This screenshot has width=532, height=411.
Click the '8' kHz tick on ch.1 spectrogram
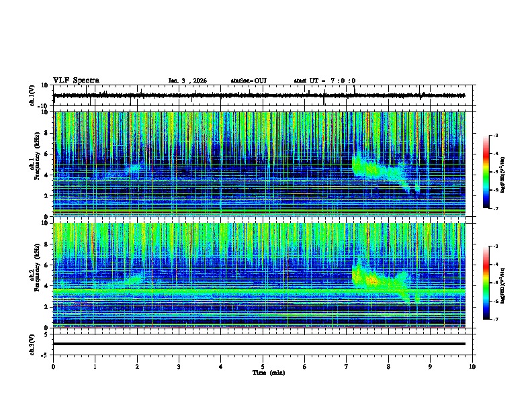pyautogui.click(x=46, y=133)
